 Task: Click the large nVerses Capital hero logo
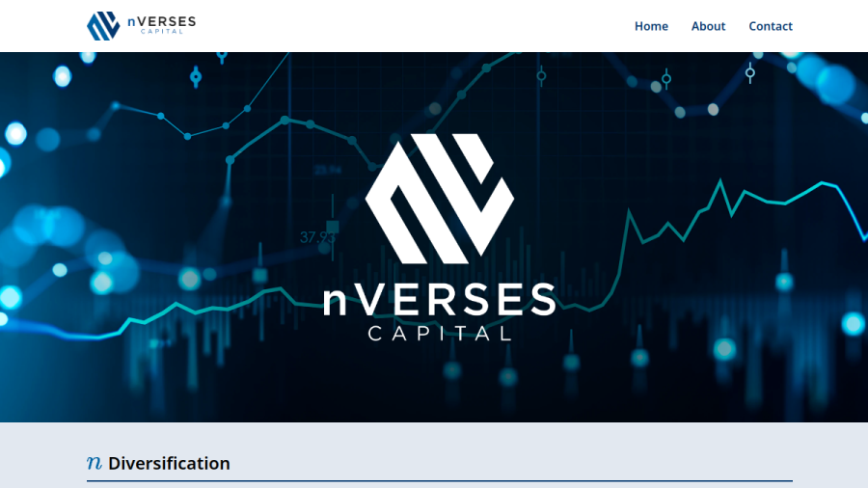pos(440,237)
